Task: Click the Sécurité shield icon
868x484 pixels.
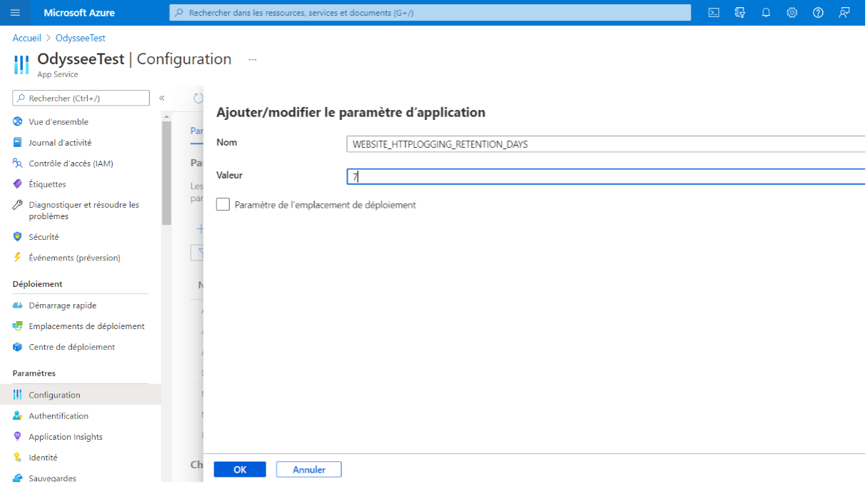Action: [x=18, y=237]
